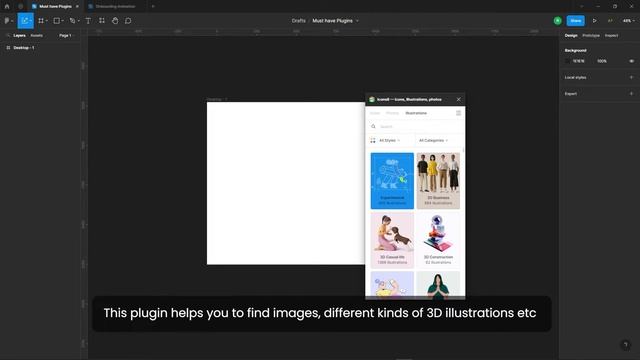
Task: Switch to the Must have Plugins tab
Action: click(x=55, y=6)
